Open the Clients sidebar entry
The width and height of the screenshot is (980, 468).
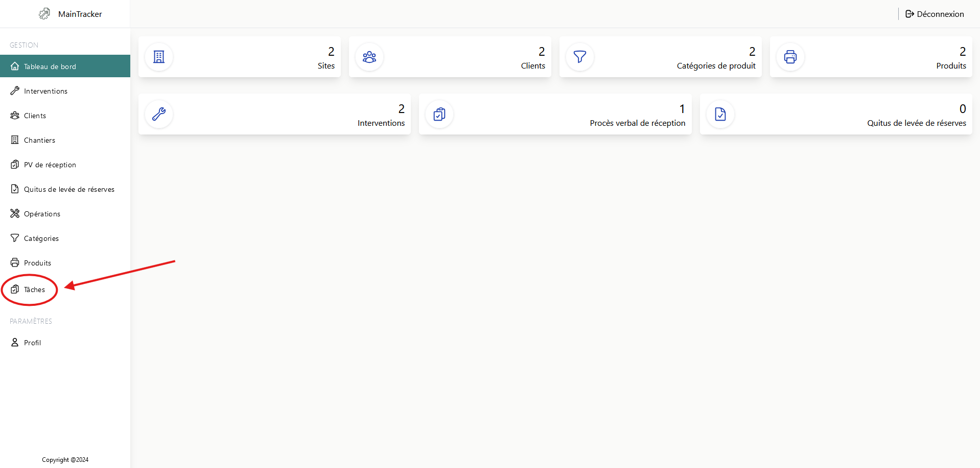pos(35,116)
